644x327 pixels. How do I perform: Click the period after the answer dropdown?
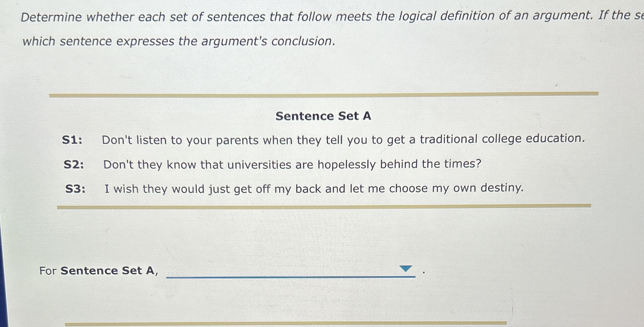(x=424, y=272)
